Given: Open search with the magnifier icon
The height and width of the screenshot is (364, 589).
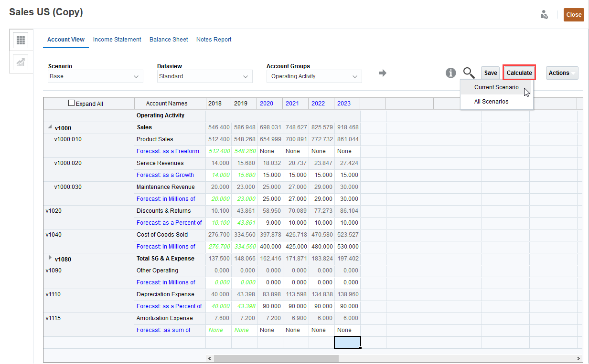Looking at the screenshot, I should click(x=469, y=73).
